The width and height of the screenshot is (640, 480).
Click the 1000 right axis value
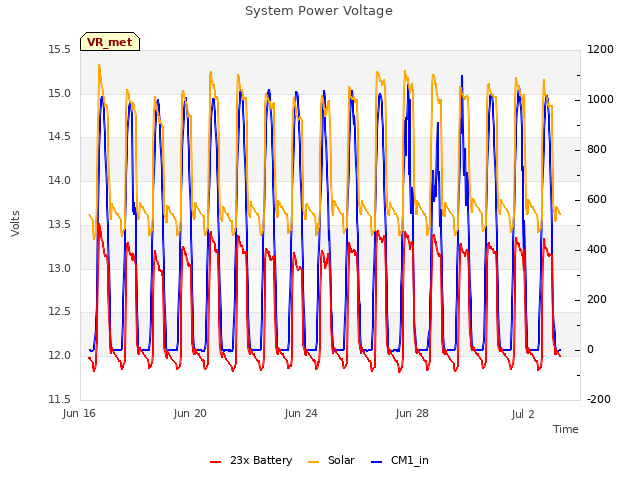pos(600,100)
